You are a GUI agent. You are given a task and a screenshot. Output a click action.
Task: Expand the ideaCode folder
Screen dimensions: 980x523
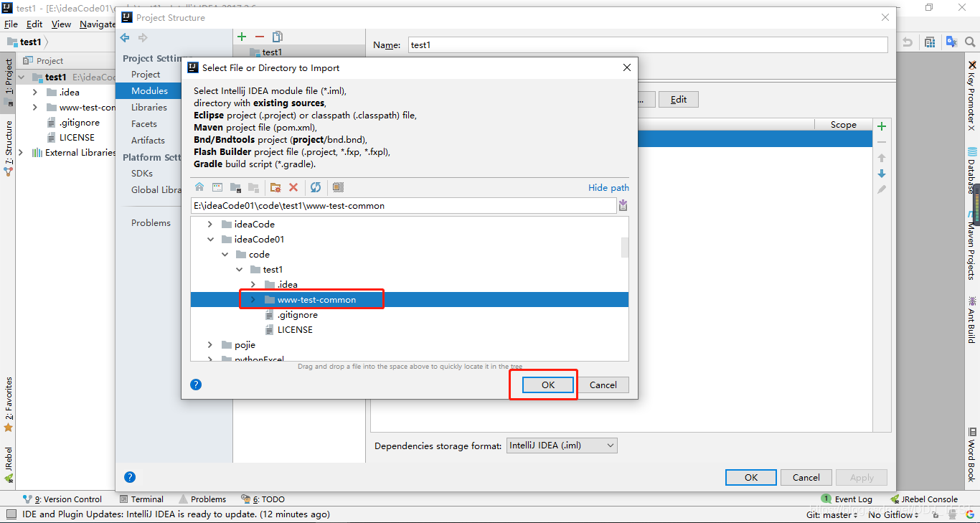[209, 225]
